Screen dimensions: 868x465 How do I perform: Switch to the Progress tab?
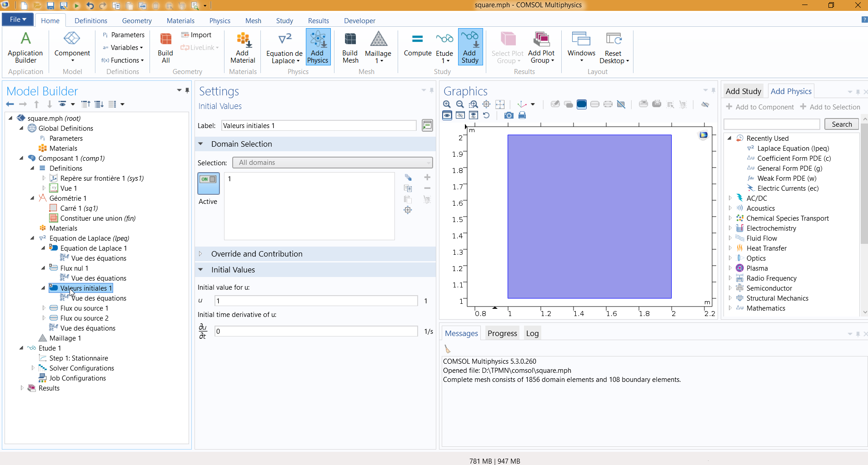(x=502, y=333)
